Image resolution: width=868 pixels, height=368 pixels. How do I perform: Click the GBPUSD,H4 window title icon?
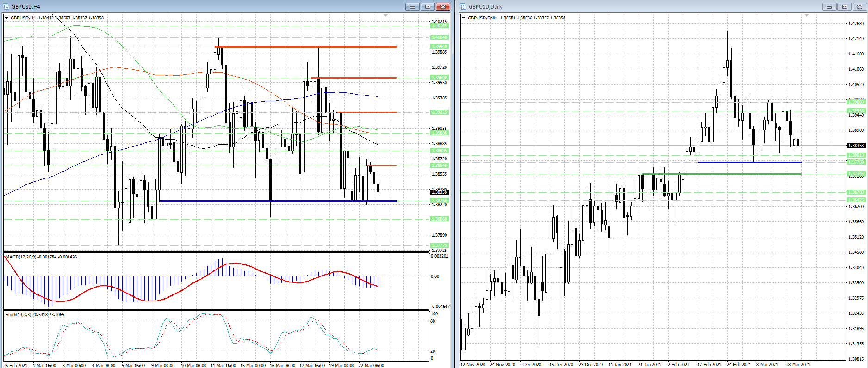[x=6, y=6]
